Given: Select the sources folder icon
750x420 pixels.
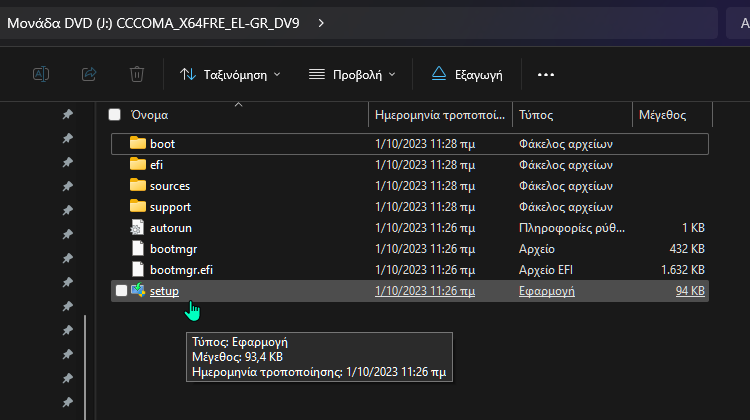Looking at the screenshot, I should click(138, 186).
